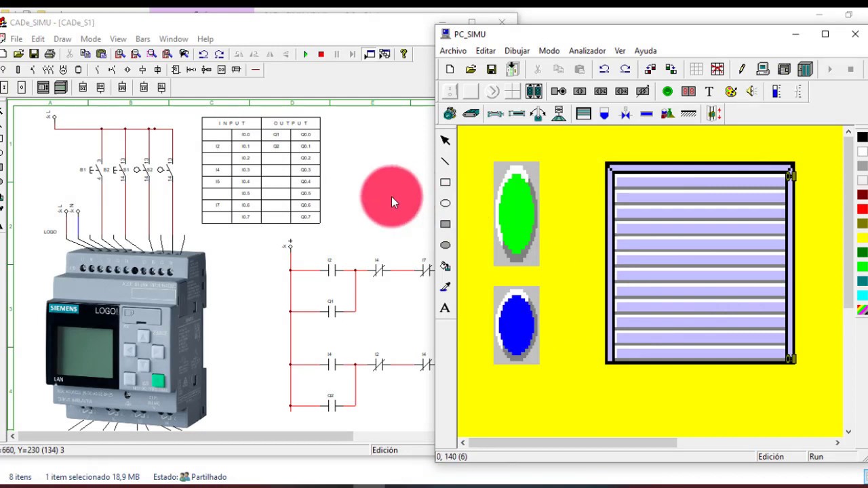Click the Undo arrow in PC_SIMU toolbar
868x488 pixels.
click(x=604, y=69)
